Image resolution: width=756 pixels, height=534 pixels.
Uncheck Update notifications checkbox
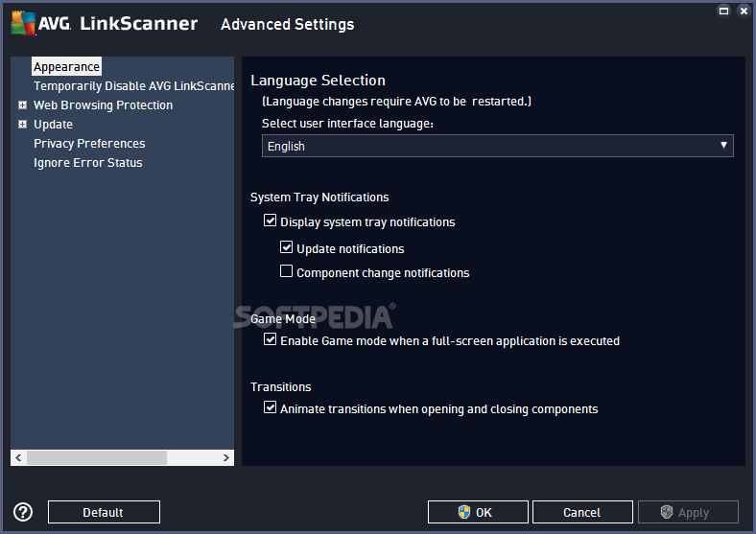[287, 247]
